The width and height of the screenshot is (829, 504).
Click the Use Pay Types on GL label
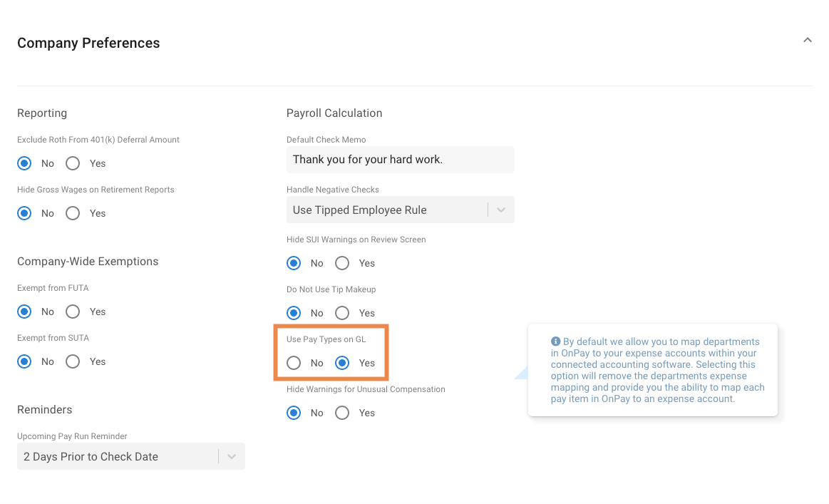pyautogui.click(x=326, y=339)
